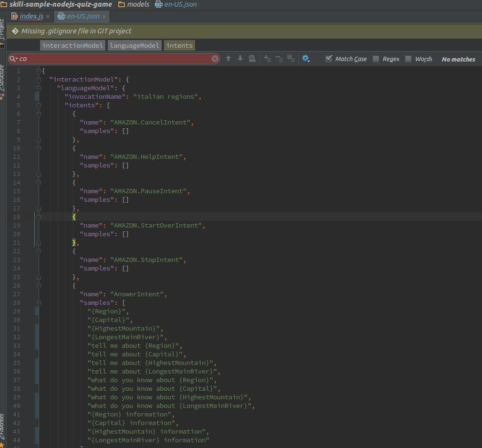Image resolution: width=482 pixels, height=448 pixels.
Task: Remove selection of occurrence icon
Action: tap(279, 59)
